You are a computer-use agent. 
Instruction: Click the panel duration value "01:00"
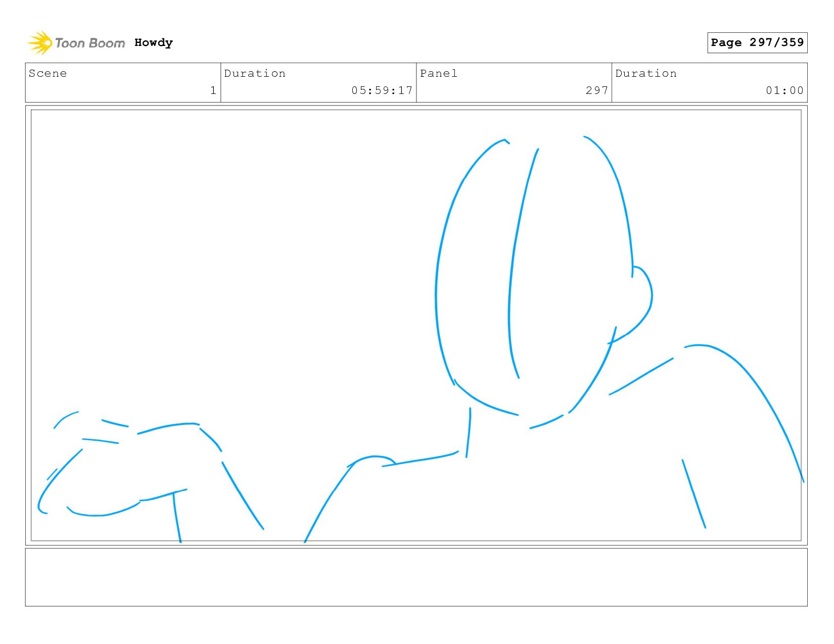[x=784, y=90]
